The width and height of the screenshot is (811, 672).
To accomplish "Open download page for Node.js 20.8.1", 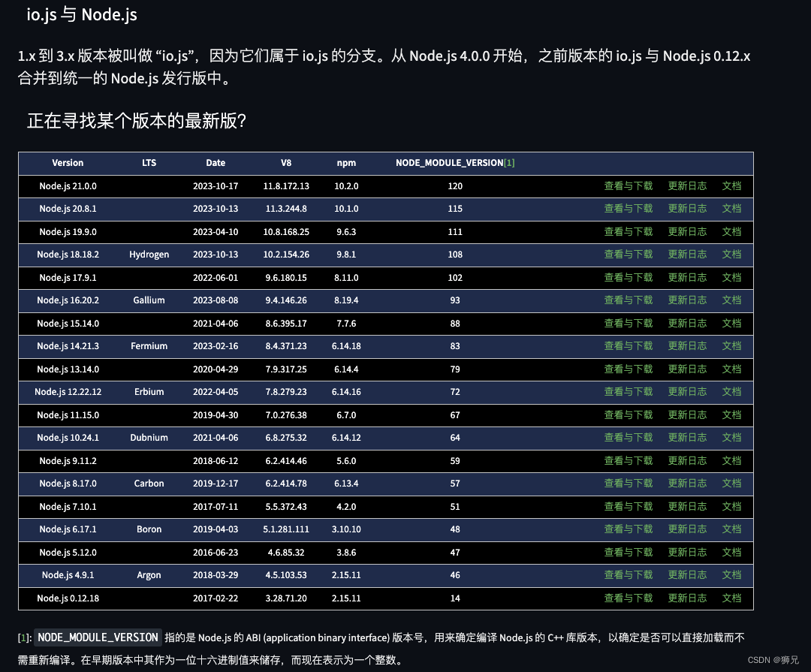I will coord(628,209).
